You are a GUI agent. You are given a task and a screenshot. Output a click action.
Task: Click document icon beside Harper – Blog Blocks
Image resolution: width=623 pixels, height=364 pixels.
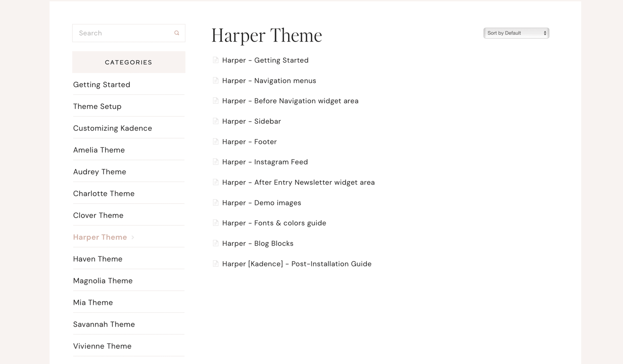click(215, 243)
